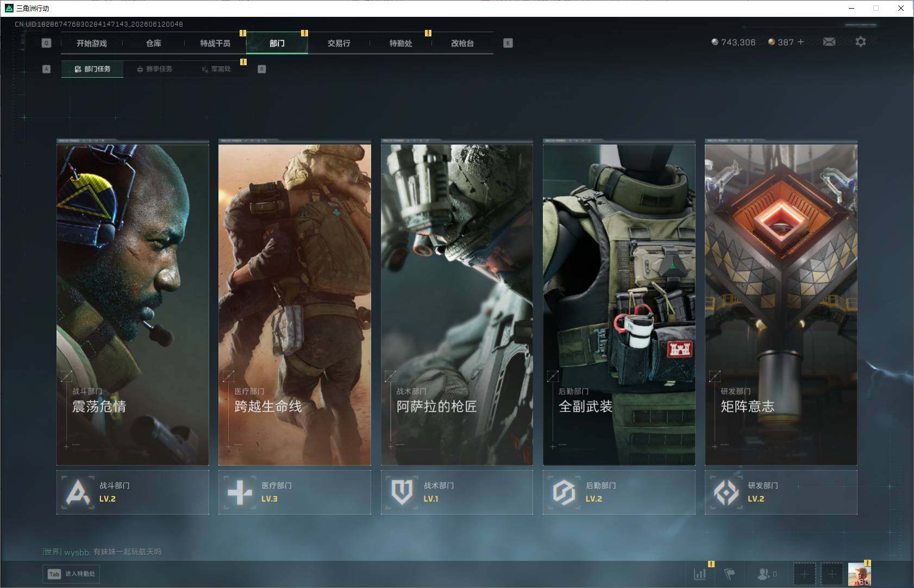
Task: Select the 部门任务 sub-tab
Action: (92, 69)
